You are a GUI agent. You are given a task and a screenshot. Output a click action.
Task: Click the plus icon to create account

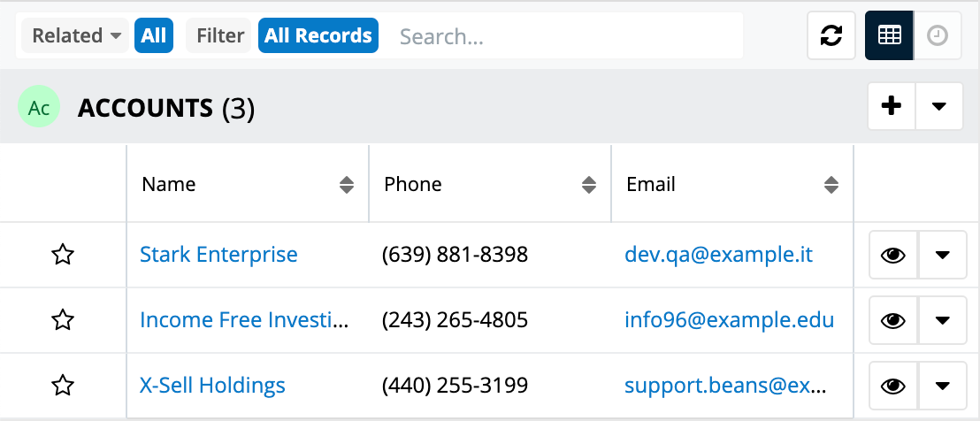coord(892,106)
